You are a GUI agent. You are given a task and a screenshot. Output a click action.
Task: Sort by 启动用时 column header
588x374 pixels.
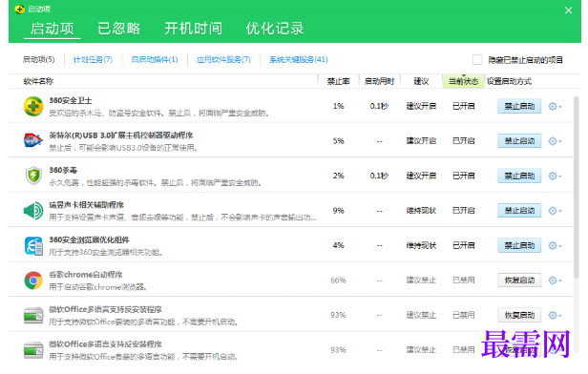pyautogui.click(x=380, y=81)
